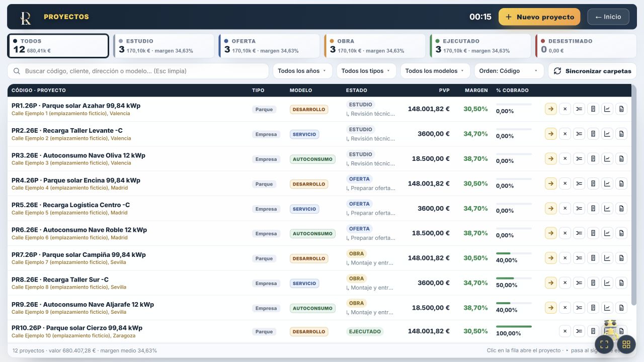This screenshot has height=362, width=644.
Task: Click the 50,00% cobrado progress bar of PR8.26E
Action: (514, 278)
